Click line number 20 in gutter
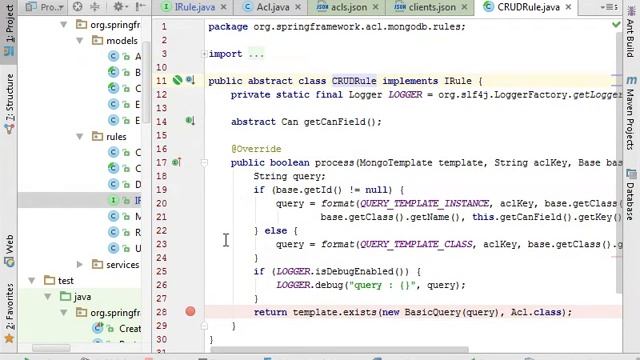This screenshot has width=640, height=360. click(162, 203)
